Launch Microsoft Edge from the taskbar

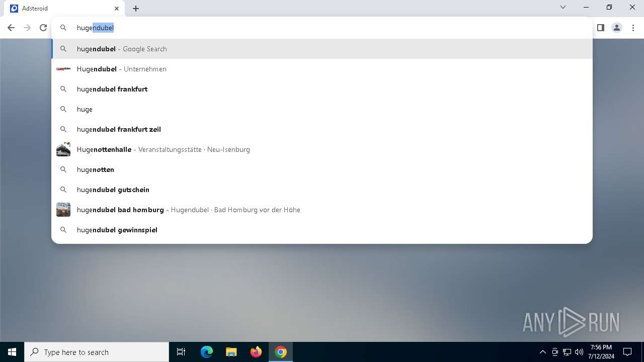[207, 352]
